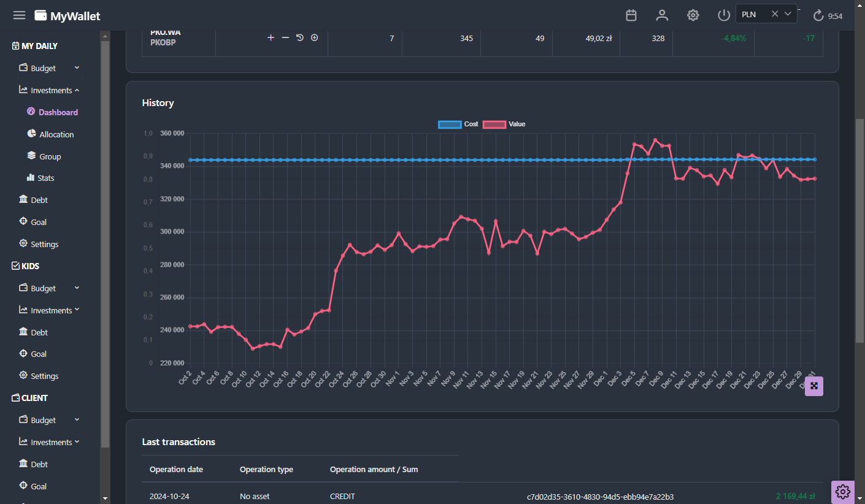The image size is (865, 504).
Task: Select the KIDS wallet section header
Action: point(26,266)
